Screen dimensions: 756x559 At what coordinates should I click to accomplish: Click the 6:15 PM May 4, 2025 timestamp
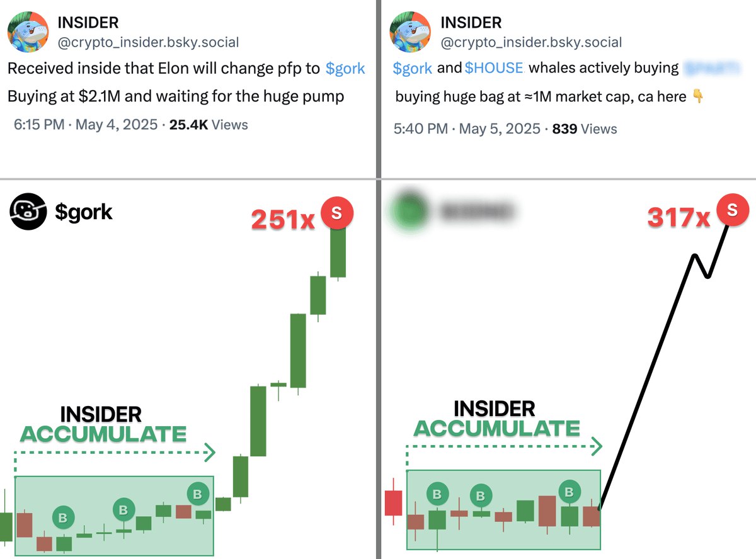point(86,125)
